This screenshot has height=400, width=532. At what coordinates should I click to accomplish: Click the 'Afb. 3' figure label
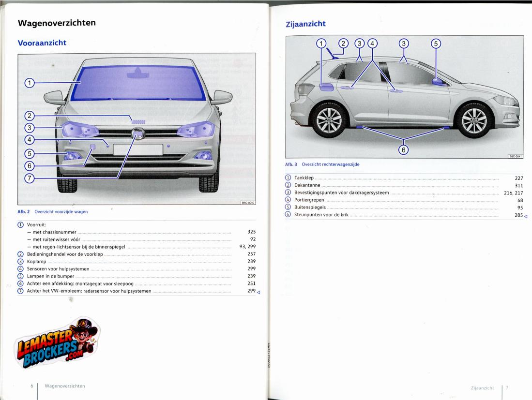click(291, 164)
